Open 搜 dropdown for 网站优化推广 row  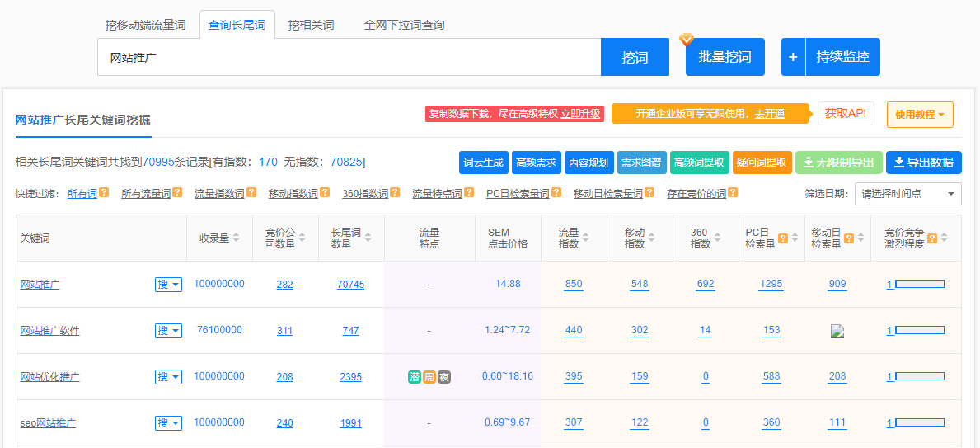(x=169, y=377)
